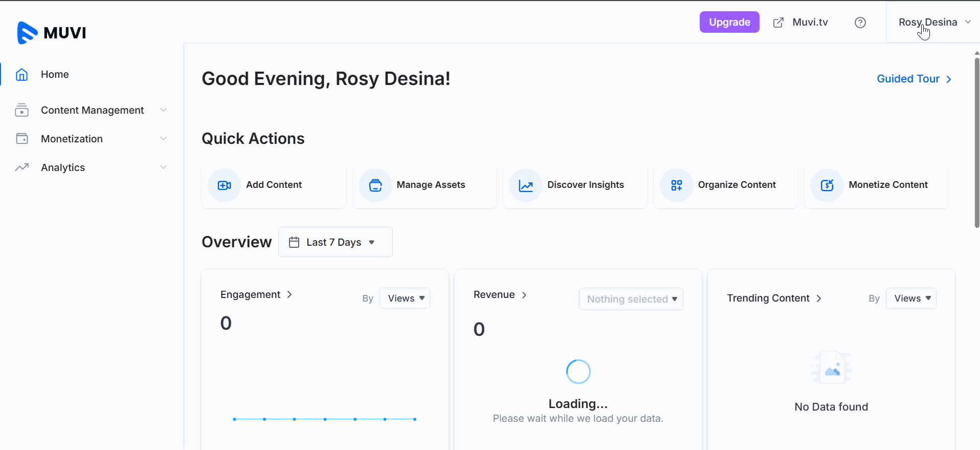Click the vertical page scrollbar

coord(976,143)
